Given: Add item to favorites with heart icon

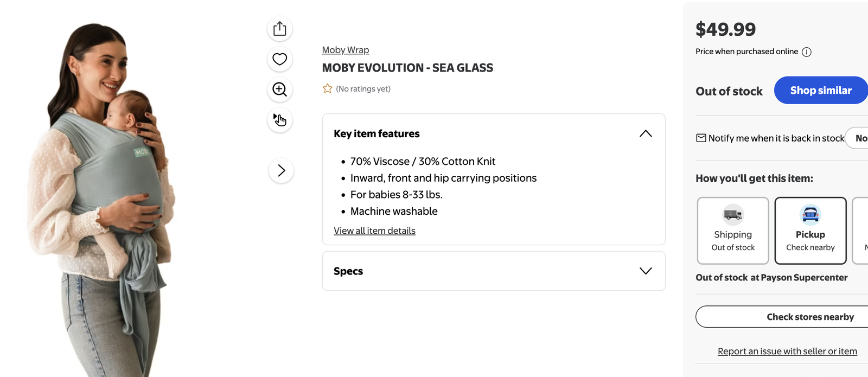Looking at the screenshot, I should (x=280, y=59).
